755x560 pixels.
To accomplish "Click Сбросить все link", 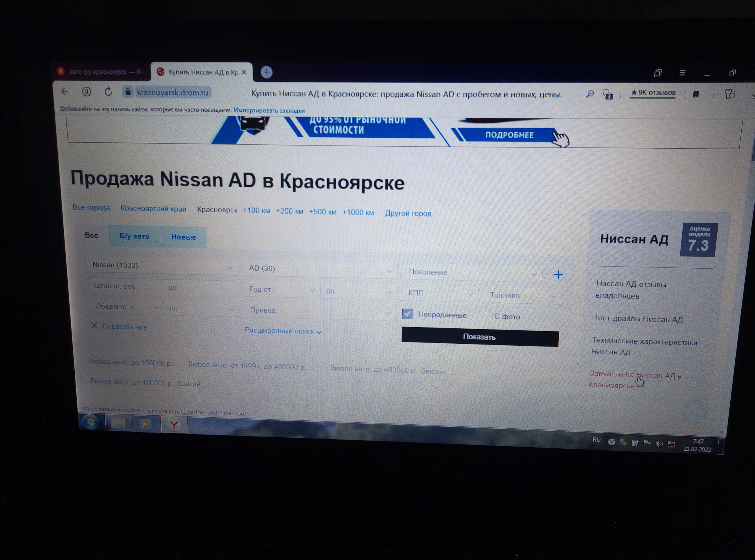I will point(120,326).
